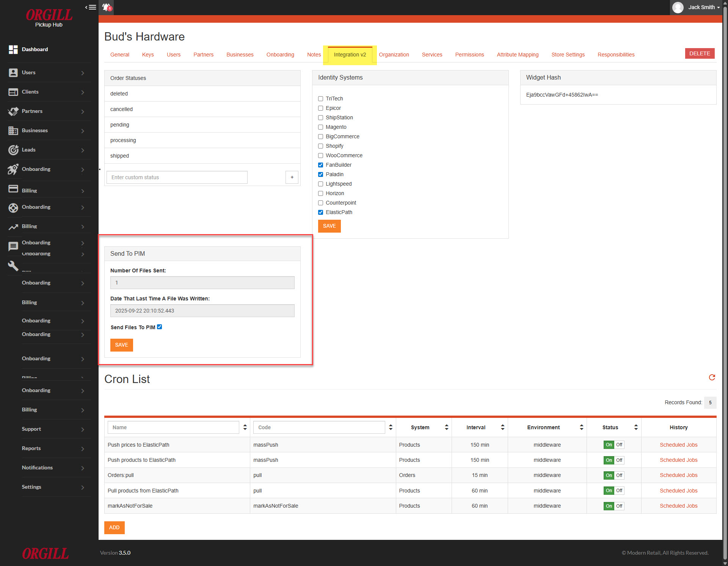Image resolution: width=728 pixels, height=566 pixels.
Task: Open Scheduled Jobs for Orders:pull
Action: [x=678, y=475]
